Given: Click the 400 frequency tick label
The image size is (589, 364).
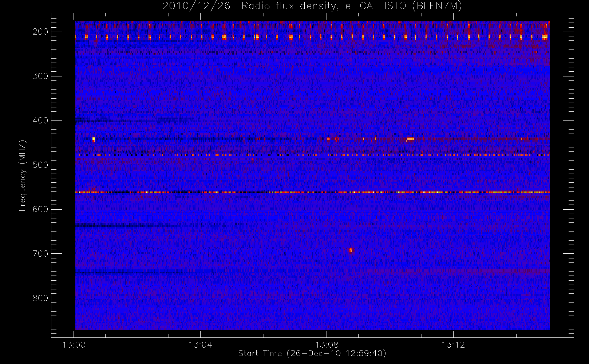Looking at the screenshot, I should (x=40, y=120).
